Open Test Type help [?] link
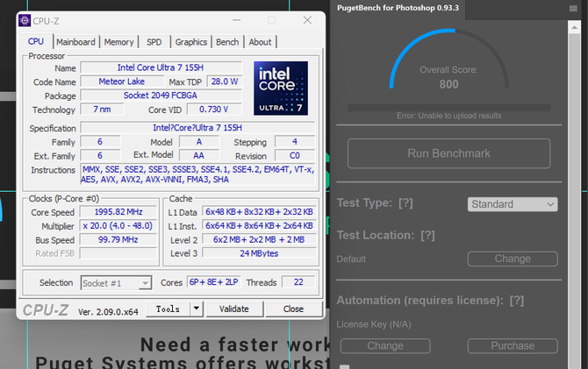The image size is (588, 369). 405,203
